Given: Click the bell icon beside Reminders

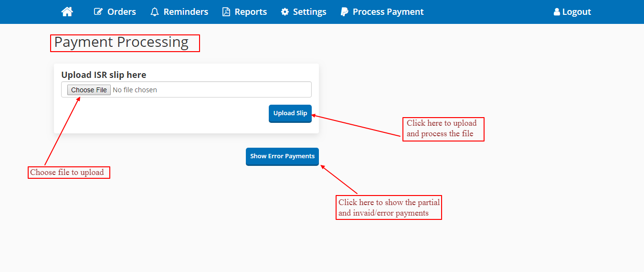Looking at the screenshot, I should click(x=154, y=12).
